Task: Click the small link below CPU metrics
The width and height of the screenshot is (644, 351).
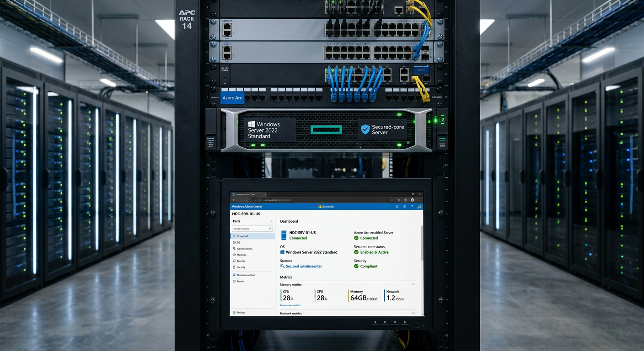Action: (290, 305)
